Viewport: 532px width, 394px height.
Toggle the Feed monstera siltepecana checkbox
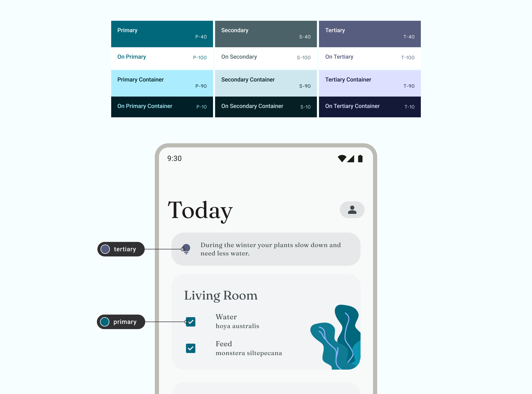(191, 347)
